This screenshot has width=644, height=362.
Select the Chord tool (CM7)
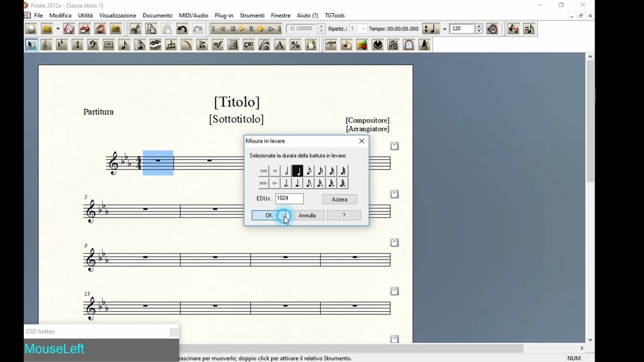(248, 45)
